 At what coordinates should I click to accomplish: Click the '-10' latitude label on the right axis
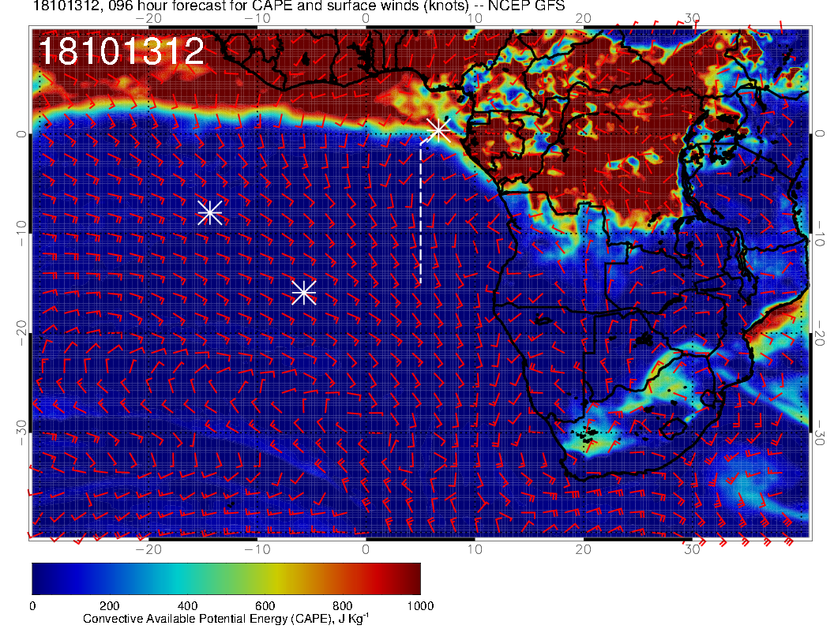point(820,233)
